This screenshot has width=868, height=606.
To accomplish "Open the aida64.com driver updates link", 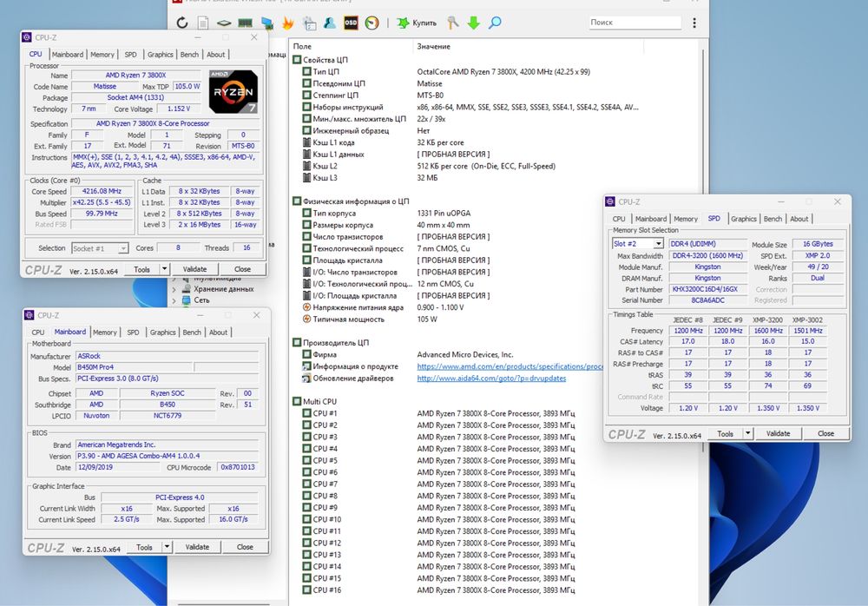I will tap(491, 379).
